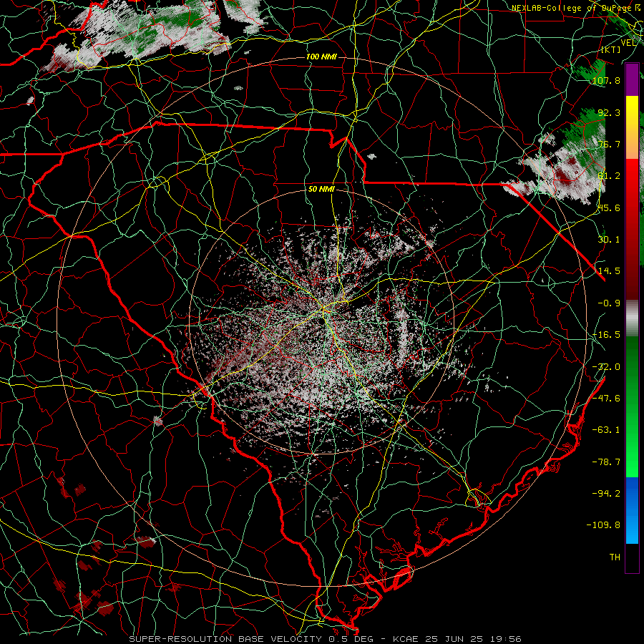Click the "50 NMI" range ring label

(x=321, y=189)
